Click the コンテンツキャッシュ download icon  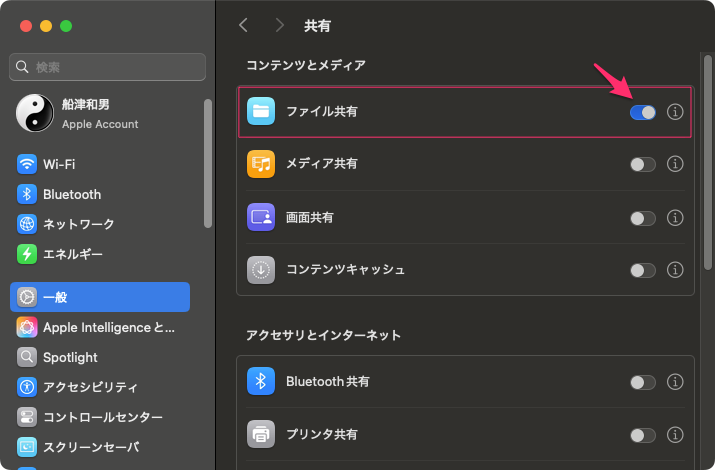point(260,270)
